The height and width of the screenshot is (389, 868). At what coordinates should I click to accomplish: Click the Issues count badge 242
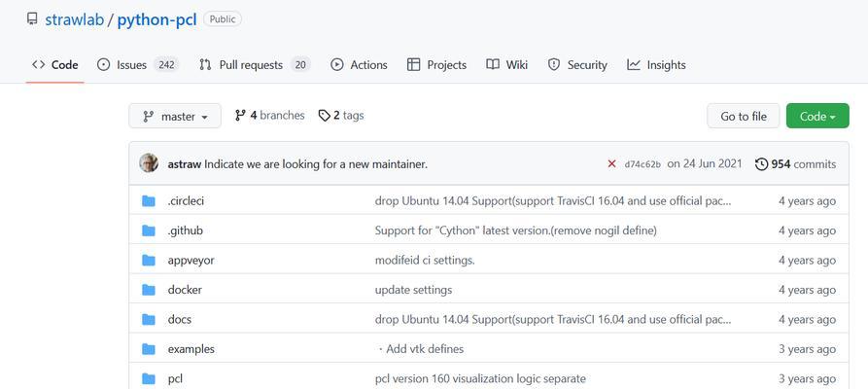coord(166,65)
